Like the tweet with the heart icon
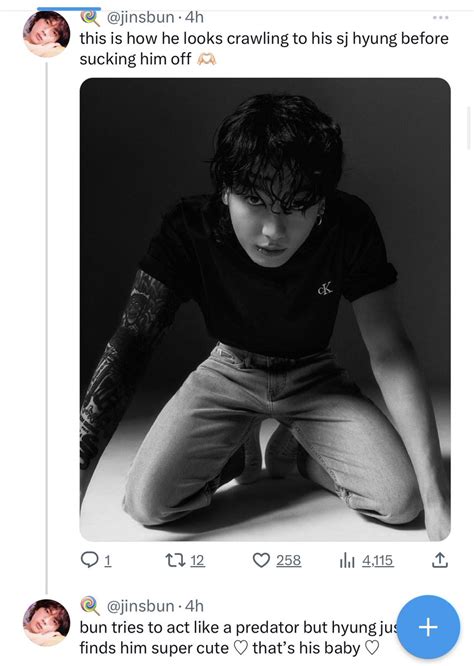 (261, 561)
